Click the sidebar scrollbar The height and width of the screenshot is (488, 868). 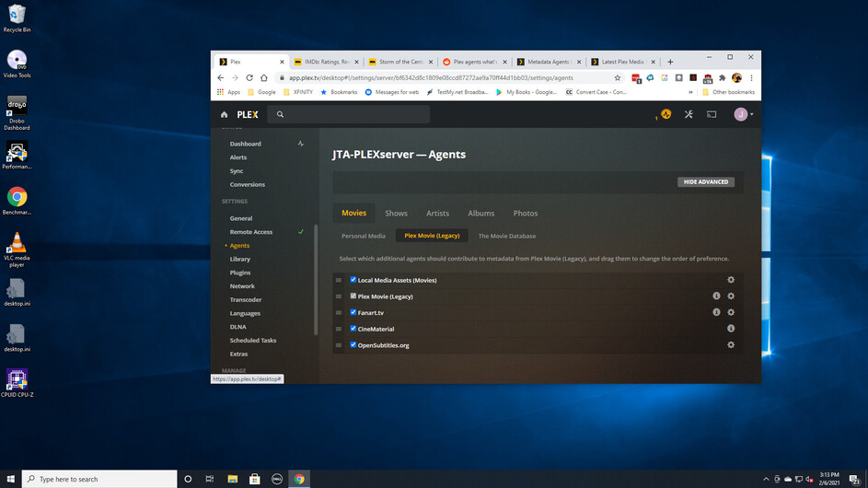pos(316,280)
